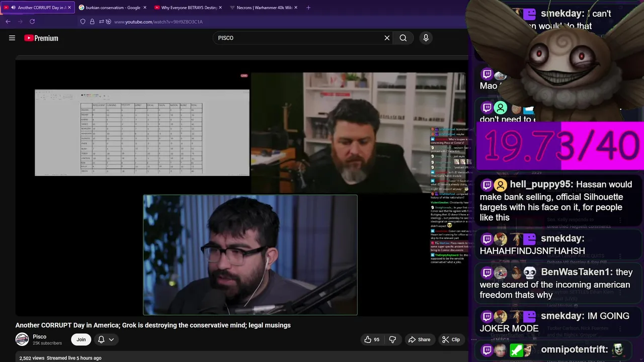The width and height of the screenshot is (644, 362).
Task: Dislike the video with thumbs down
Action: coord(392,339)
